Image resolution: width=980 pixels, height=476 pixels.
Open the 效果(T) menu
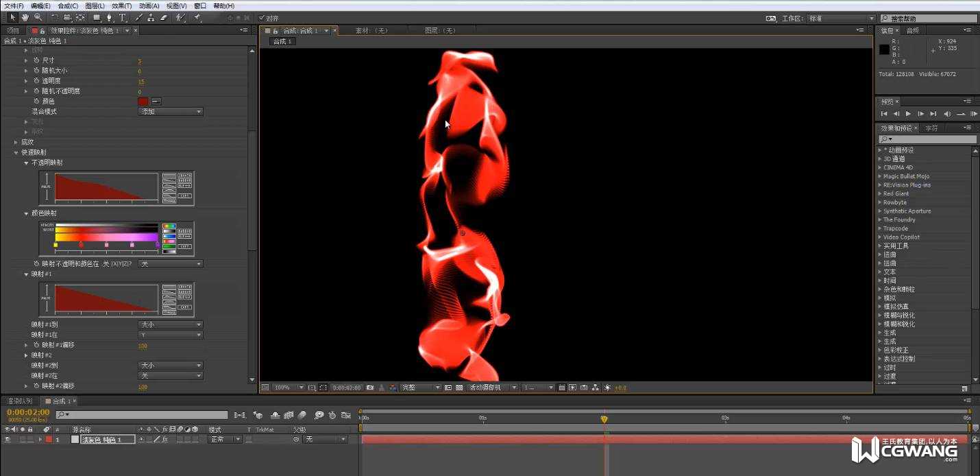click(x=122, y=5)
